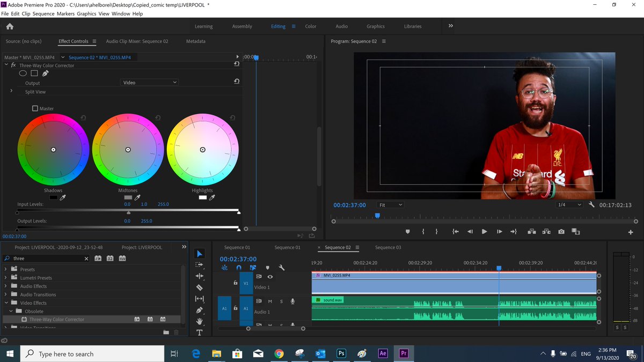Go to the Home screen
The image size is (644, 362).
click(10, 26)
